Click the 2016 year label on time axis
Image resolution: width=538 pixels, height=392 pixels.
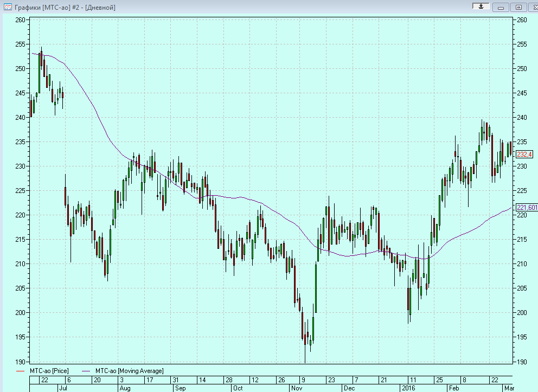point(408,388)
